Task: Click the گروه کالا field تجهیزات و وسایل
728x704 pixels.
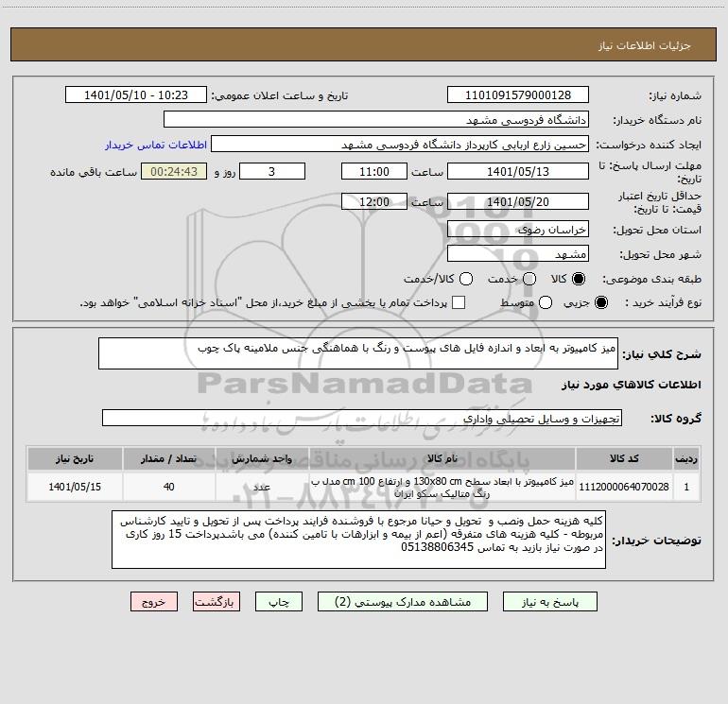Action: pos(362,418)
